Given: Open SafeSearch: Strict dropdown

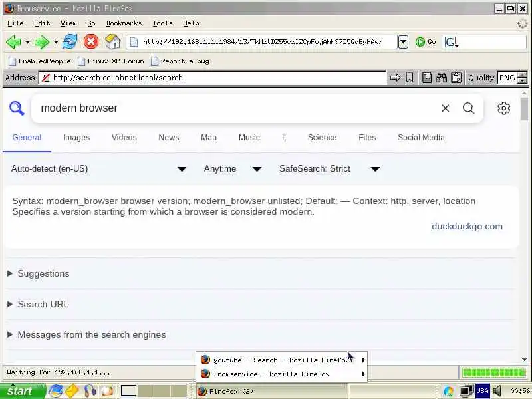Looking at the screenshot, I should [x=329, y=169].
